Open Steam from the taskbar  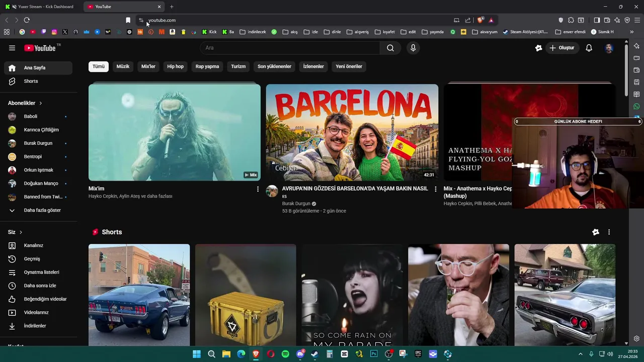(315, 354)
